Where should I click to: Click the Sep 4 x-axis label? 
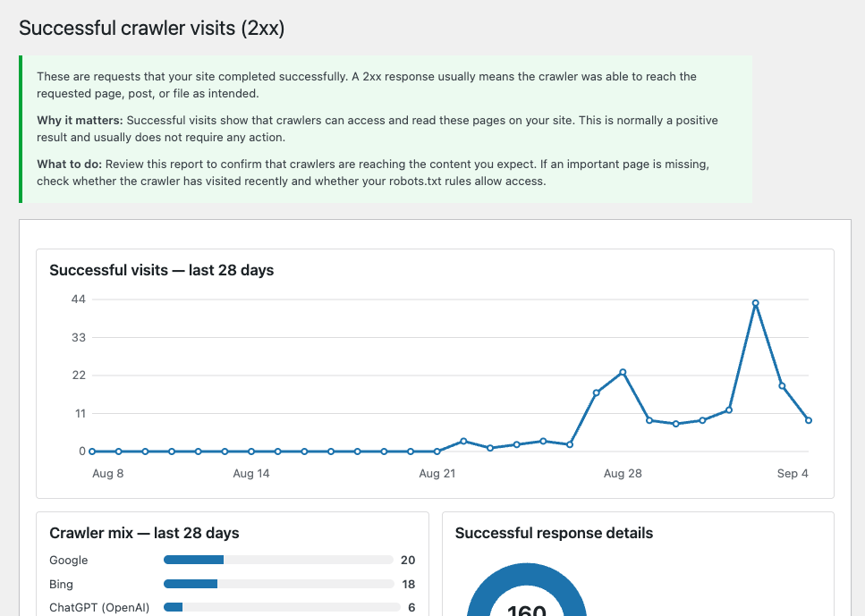click(x=793, y=474)
